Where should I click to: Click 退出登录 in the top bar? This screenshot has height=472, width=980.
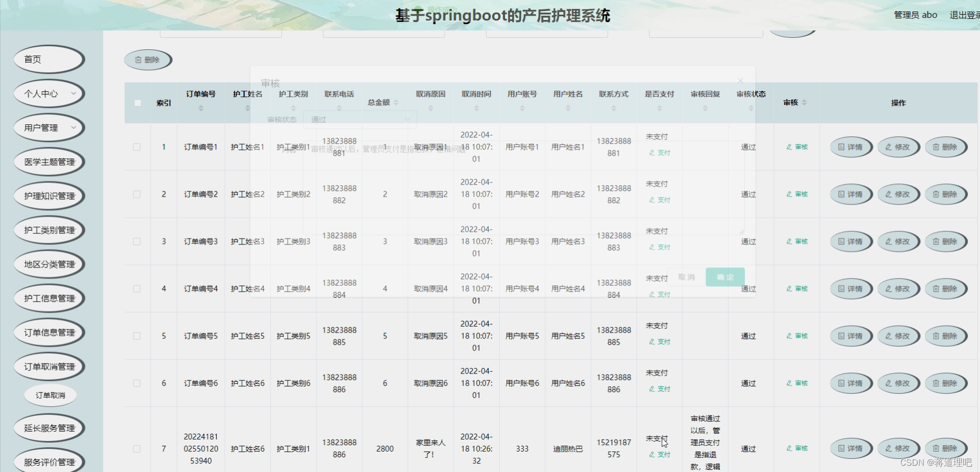964,15
